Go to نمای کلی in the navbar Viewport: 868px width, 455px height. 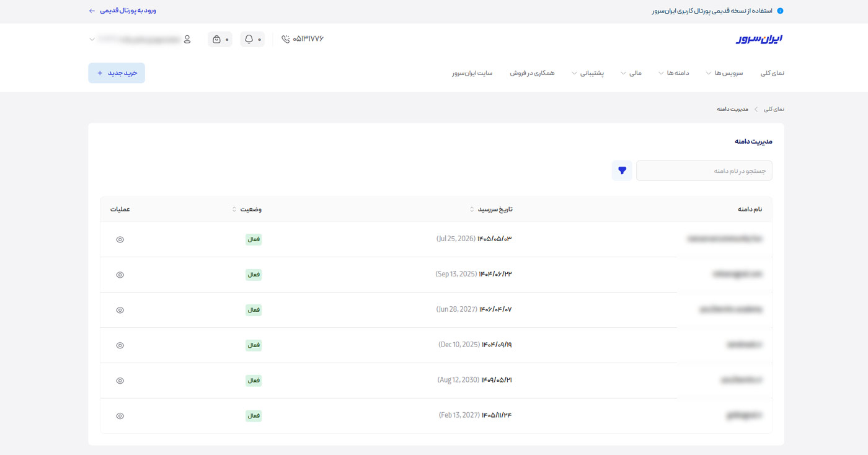coord(773,73)
